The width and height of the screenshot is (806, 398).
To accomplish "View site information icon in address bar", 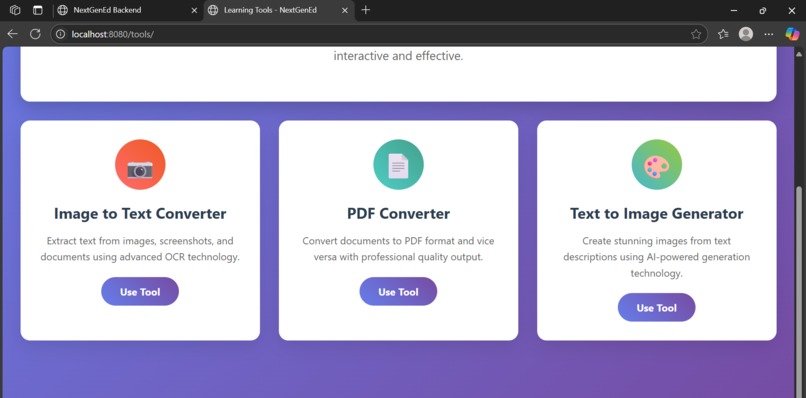I will (x=61, y=34).
